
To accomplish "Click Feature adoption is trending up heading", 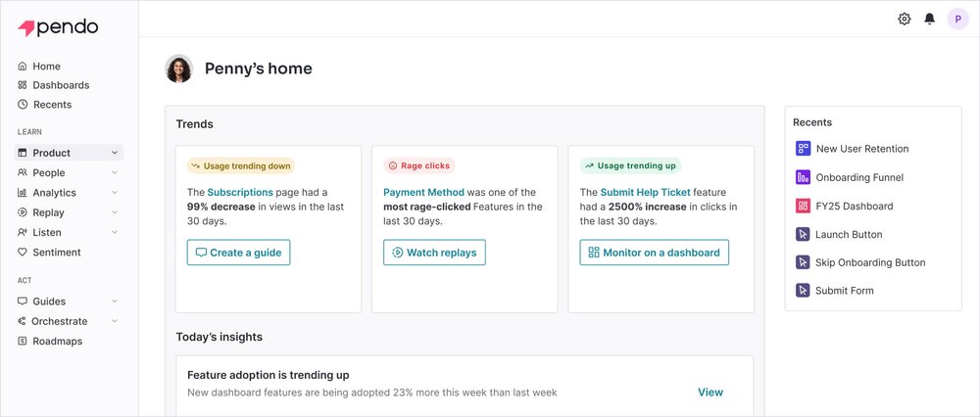I will [269, 375].
